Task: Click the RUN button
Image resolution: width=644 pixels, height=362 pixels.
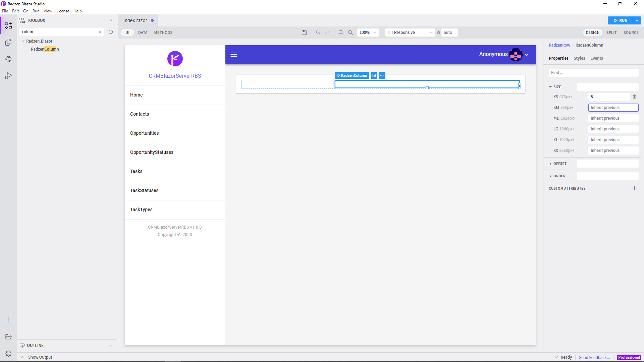Action: (621, 20)
